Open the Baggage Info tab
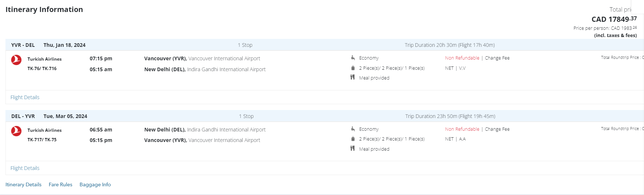 pos(95,184)
